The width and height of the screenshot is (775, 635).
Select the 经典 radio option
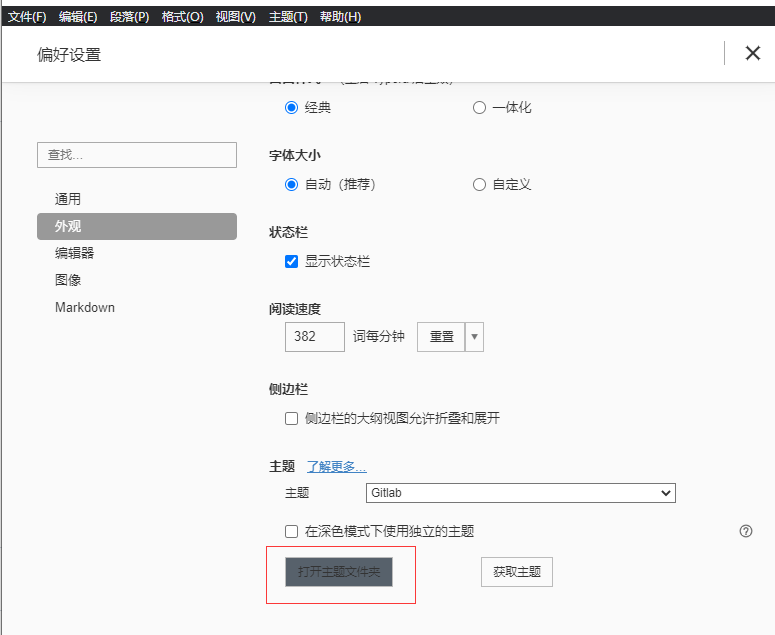click(x=292, y=107)
